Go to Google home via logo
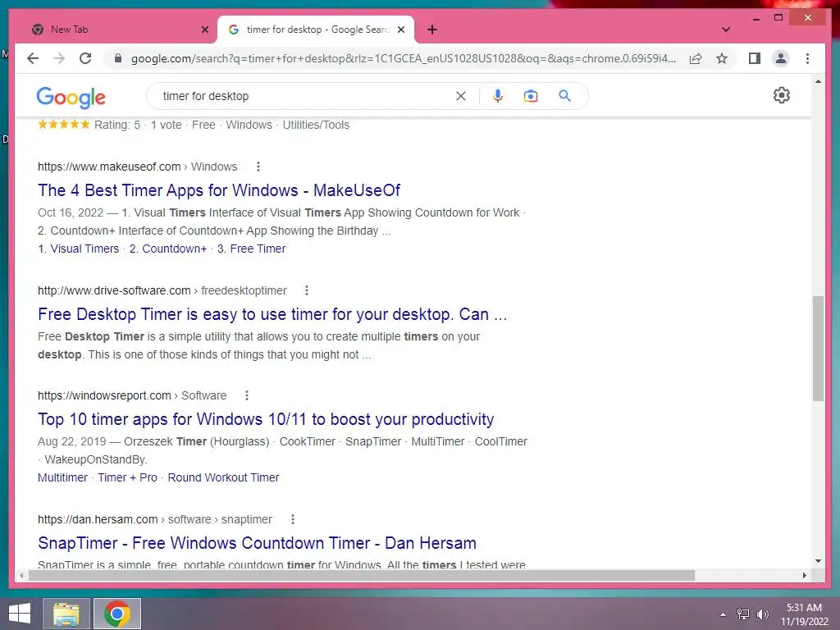840x630 pixels. [x=71, y=97]
